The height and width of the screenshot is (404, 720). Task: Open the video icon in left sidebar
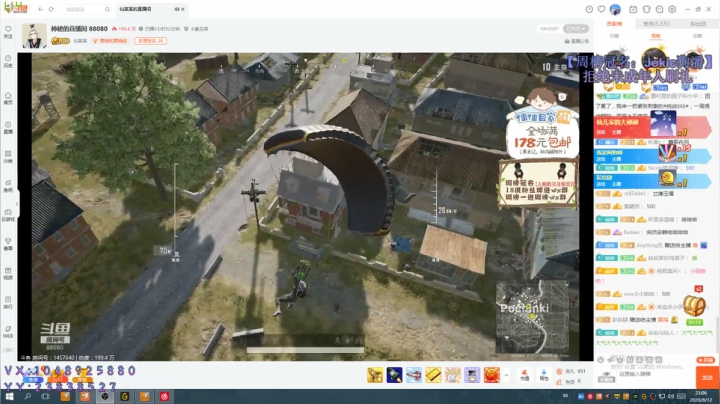(8, 273)
